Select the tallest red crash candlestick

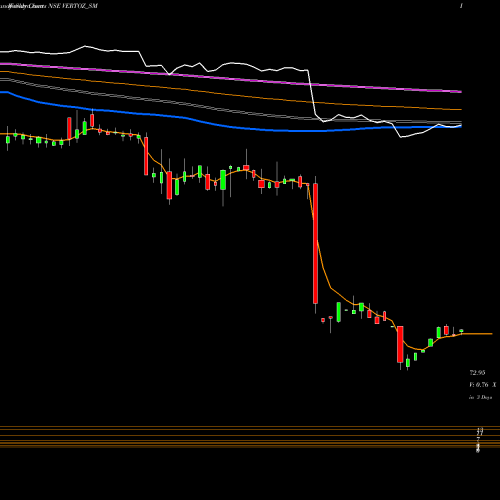pyautogui.click(x=315, y=243)
